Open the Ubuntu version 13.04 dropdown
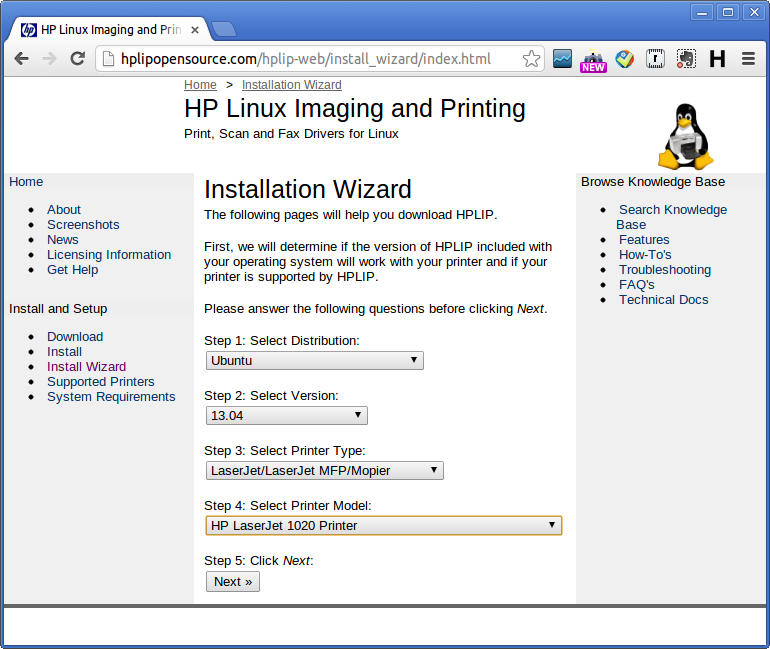Image resolution: width=770 pixels, height=649 pixels. click(287, 415)
